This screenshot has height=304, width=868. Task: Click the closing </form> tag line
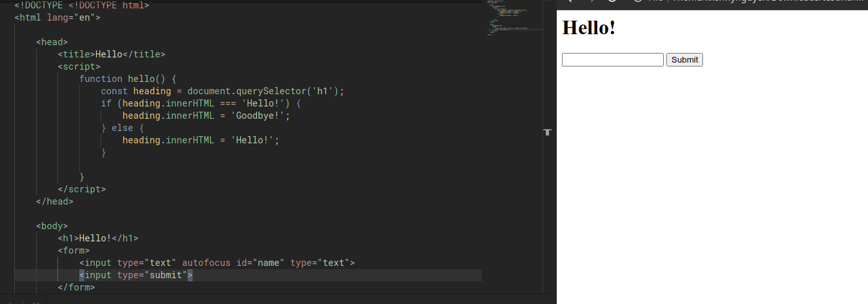click(x=77, y=287)
